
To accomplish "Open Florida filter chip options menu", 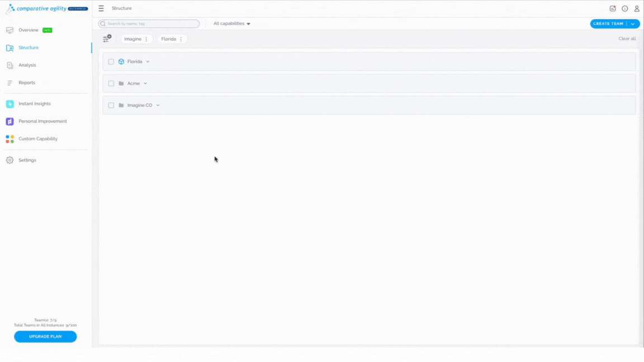I will point(181,39).
